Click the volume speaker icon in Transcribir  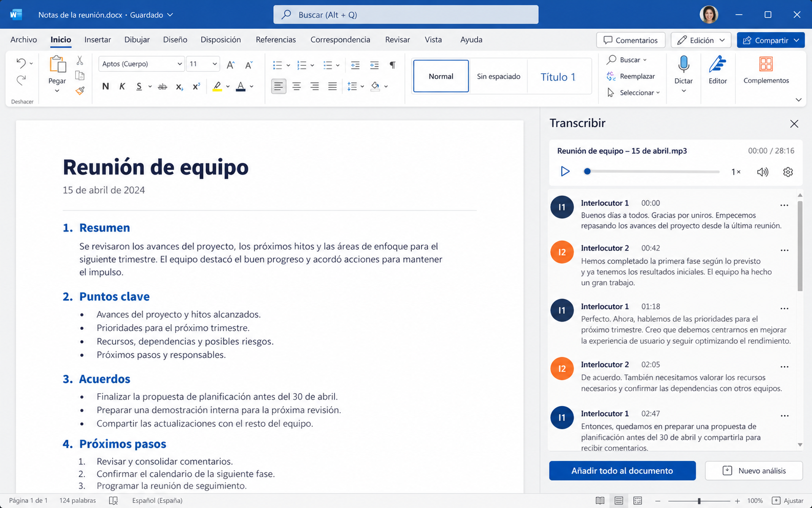pos(762,172)
